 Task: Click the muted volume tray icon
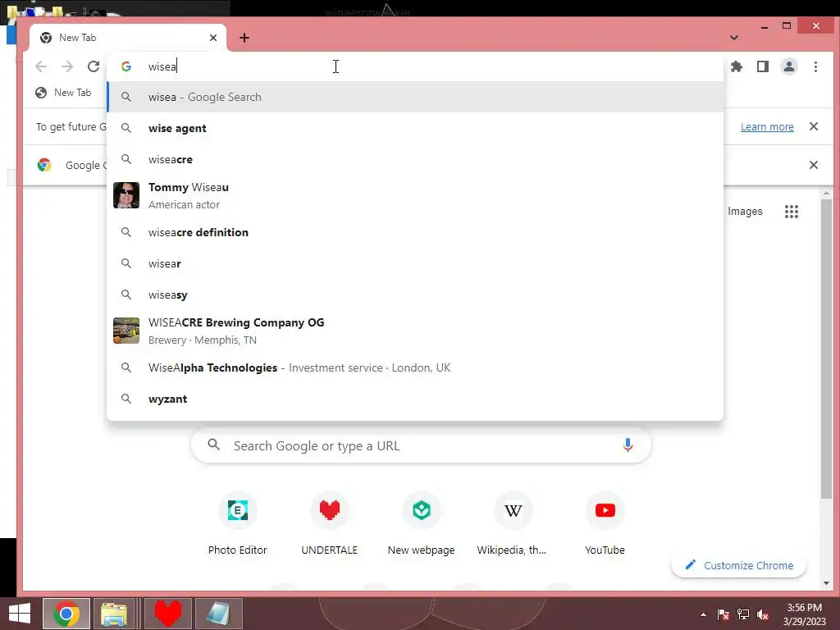(x=764, y=614)
